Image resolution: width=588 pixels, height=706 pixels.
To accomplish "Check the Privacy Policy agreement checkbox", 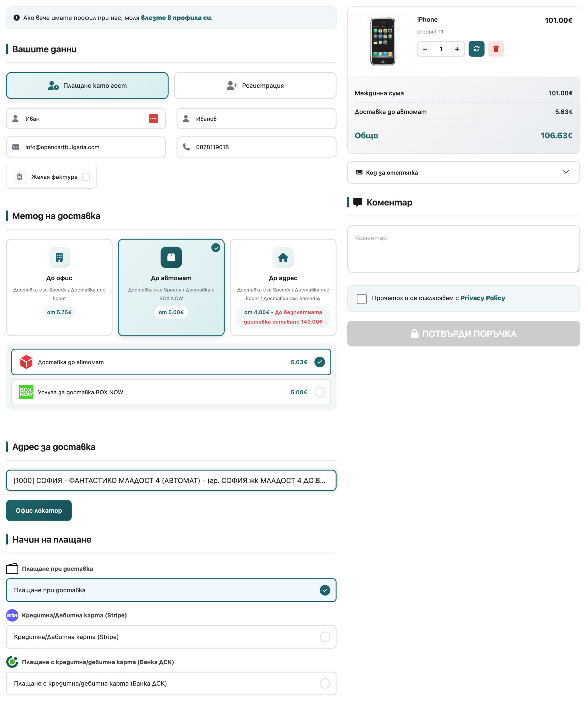I will click(x=362, y=299).
